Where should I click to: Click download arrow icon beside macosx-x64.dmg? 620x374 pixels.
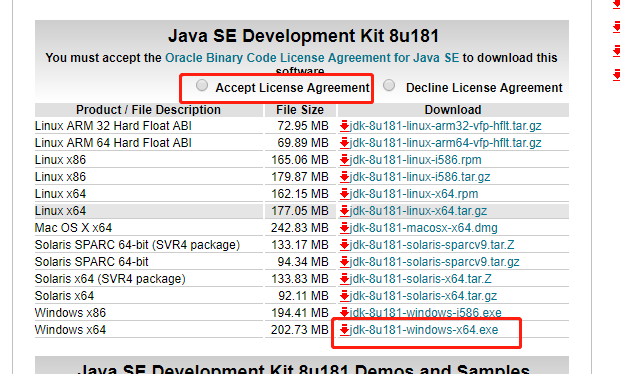[344, 228]
